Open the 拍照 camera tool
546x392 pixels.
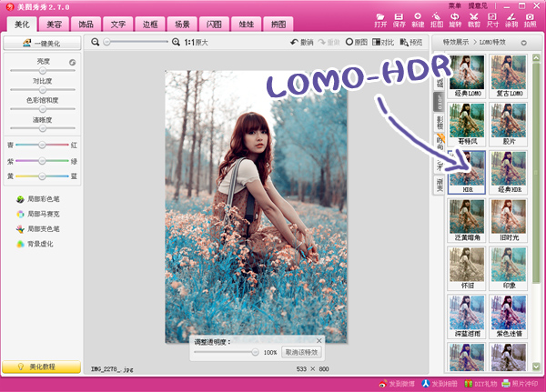[530, 20]
